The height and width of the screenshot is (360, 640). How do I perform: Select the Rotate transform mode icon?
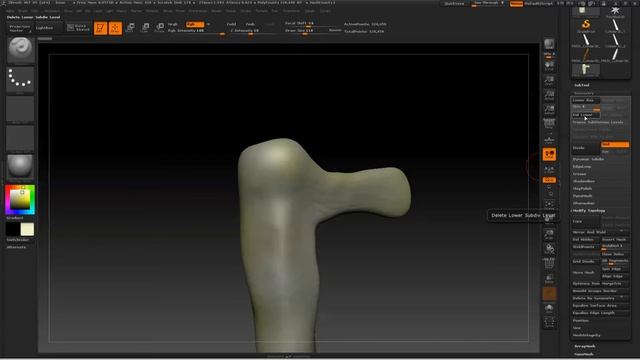160,28
